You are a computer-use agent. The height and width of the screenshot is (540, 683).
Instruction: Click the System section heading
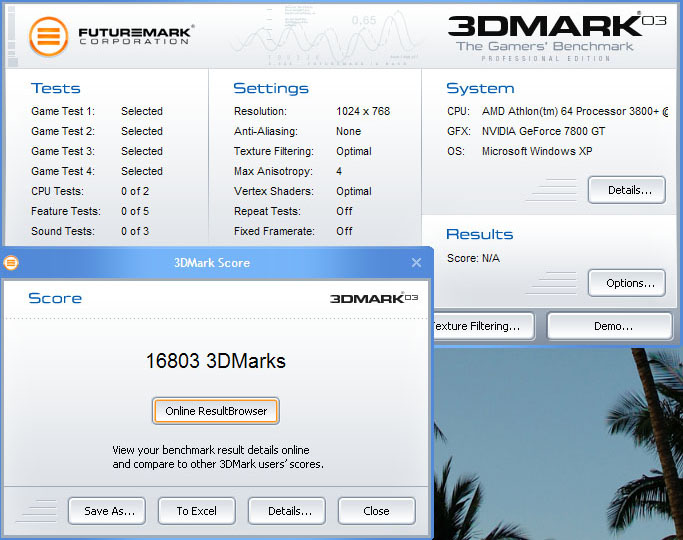pyautogui.click(x=480, y=88)
